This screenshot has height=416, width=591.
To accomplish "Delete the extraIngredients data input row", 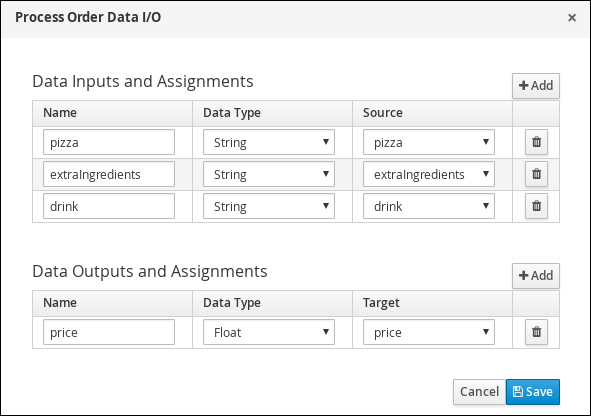I will (x=536, y=174).
